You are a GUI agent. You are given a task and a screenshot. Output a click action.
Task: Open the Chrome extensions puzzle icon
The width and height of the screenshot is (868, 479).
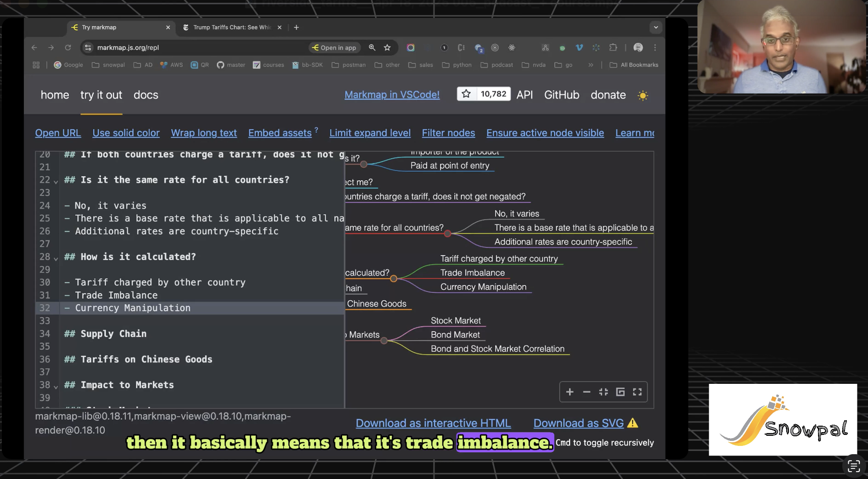coord(613,47)
